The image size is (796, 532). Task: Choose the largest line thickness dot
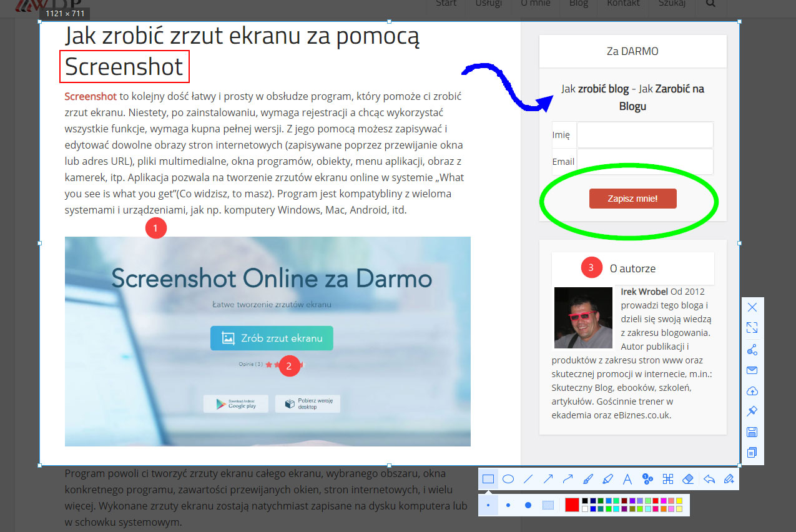pyautogui.click(x=528, y=505)
